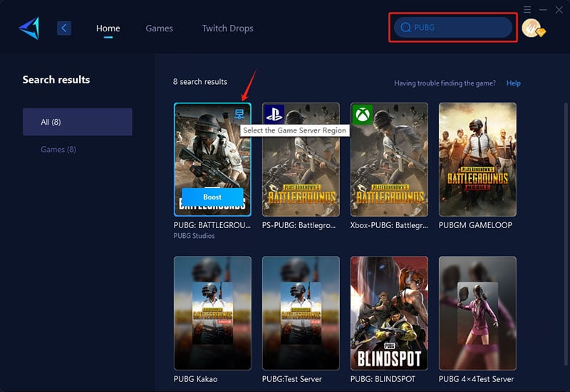This screenshot has width=570, height=392.
Task: Click the PUBGM GAMELOOP title text
Action: 475,225
